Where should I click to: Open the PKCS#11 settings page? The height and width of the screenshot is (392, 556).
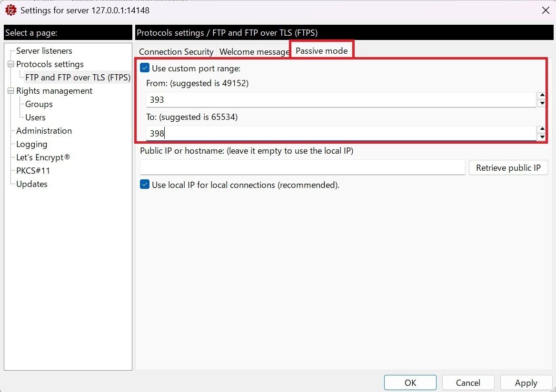coord(32,170)
